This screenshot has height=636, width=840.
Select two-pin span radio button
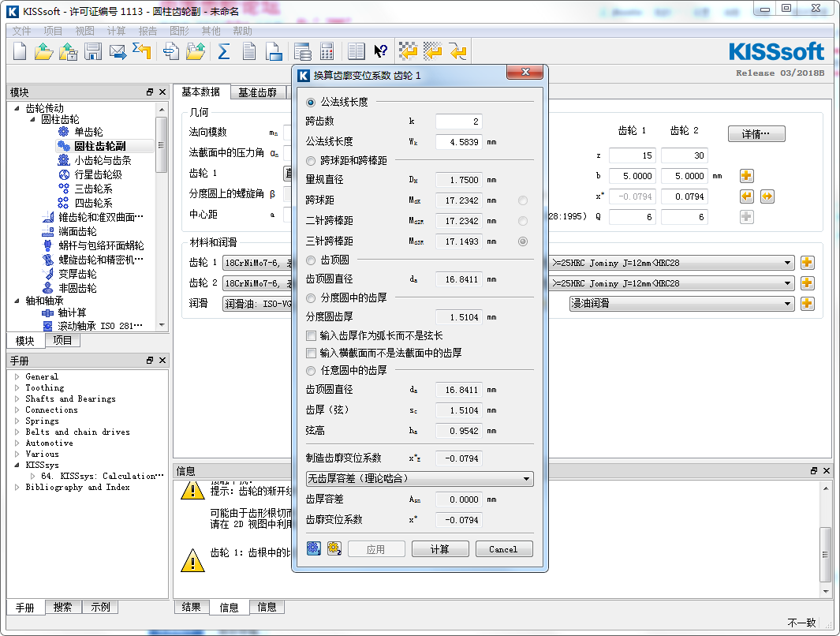(x=523, y=221)
